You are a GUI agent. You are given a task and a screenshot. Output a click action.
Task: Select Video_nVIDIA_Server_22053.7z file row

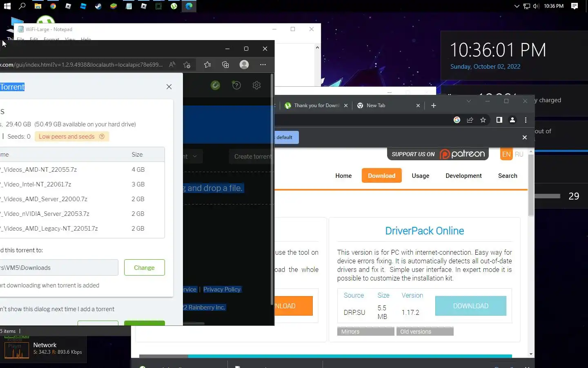click(82, 213)
